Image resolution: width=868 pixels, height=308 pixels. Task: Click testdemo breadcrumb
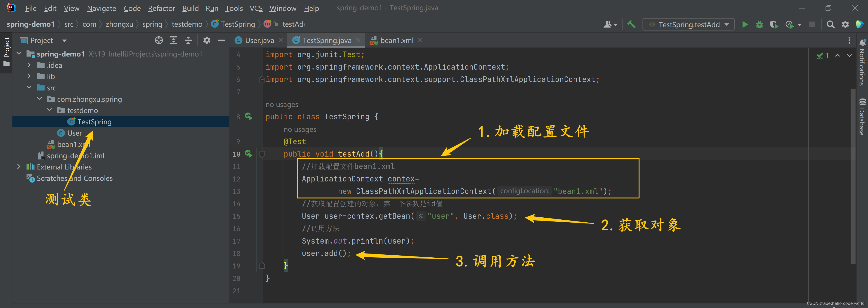click(187, 24)
